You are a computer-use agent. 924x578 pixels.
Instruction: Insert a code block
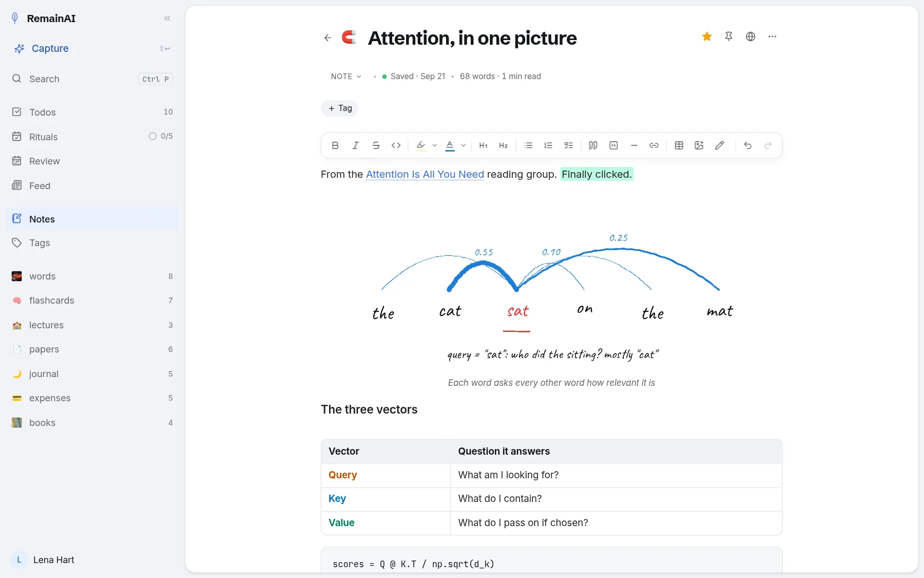pyautogui.click(x=613, y=145)
